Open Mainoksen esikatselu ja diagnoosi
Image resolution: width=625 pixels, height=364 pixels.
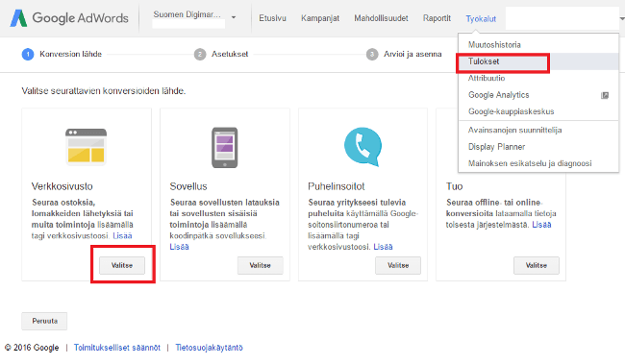[x=538, y=163]
